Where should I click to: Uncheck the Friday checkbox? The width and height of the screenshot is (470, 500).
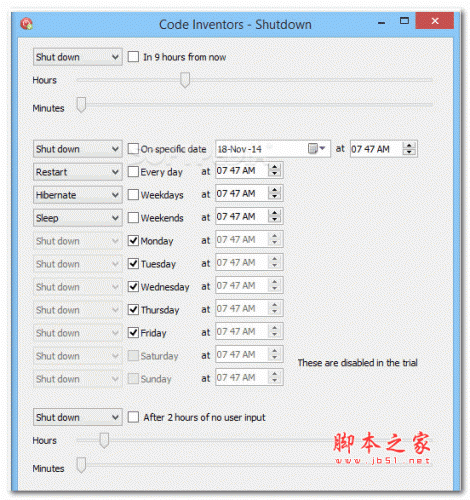pyautogui.click(x=133, y=333)
